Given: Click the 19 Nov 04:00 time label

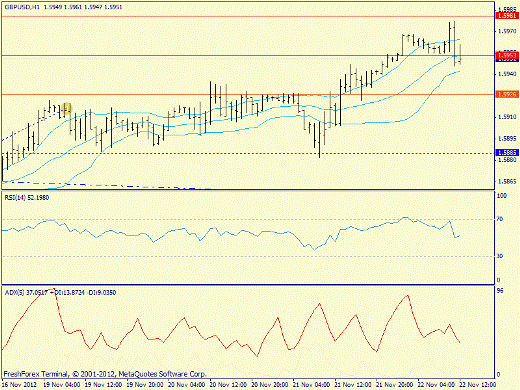Looking at the screenshot, I should click(x=62, y=385).
